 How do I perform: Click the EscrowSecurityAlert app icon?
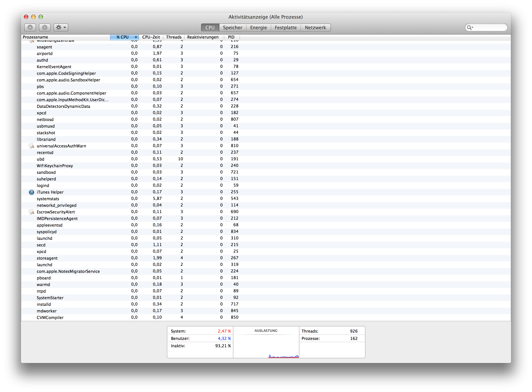pos(32,212)
